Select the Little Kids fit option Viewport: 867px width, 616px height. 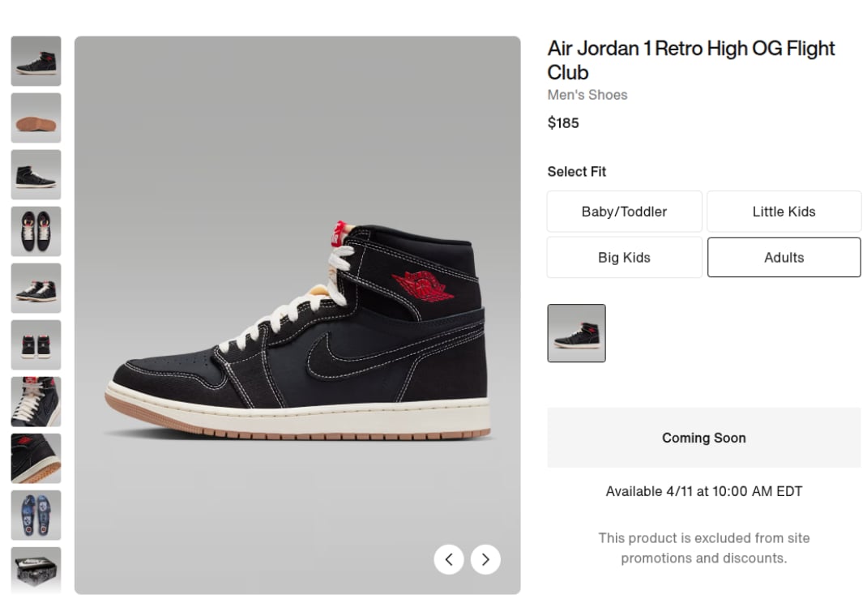(784, 212)
